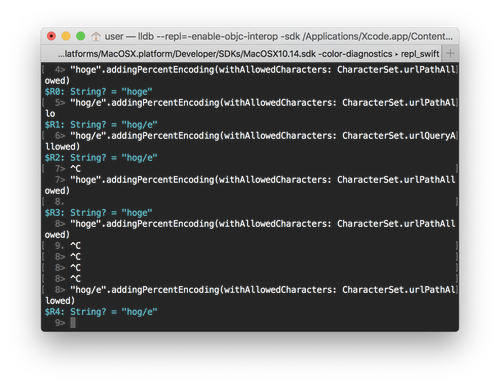
Task: Click the $R4 result output line
Action: pos(101,312)
